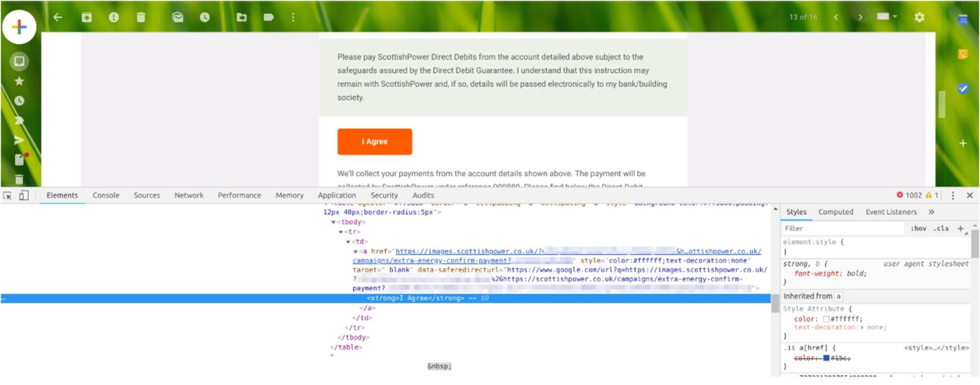Switch to the Audits tab
Viewport: 980px width, 385px height.
(423, 196)
